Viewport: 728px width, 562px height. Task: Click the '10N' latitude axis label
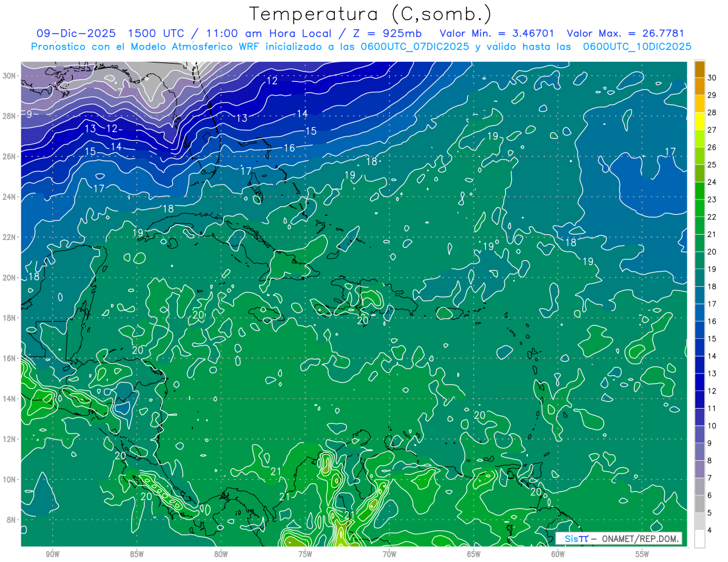click(x=9, y=479)
